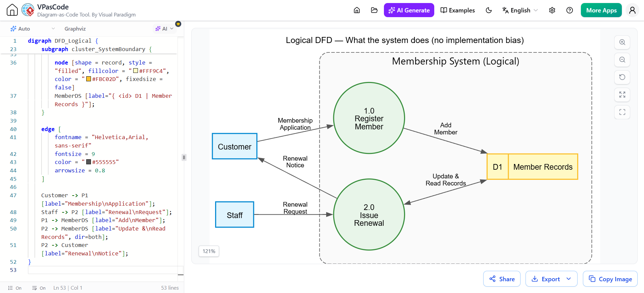Click the panel splitter handle between editor and preview
644x293 pixels.
point(184,157)
